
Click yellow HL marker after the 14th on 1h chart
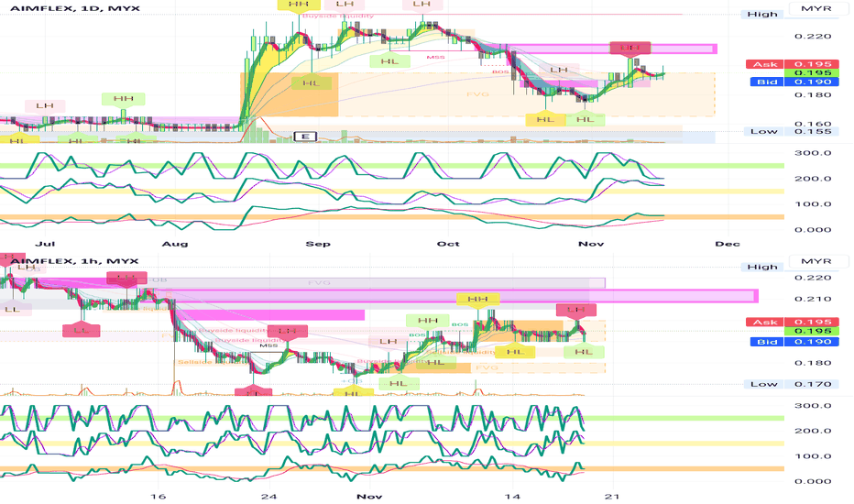[515, 352]
